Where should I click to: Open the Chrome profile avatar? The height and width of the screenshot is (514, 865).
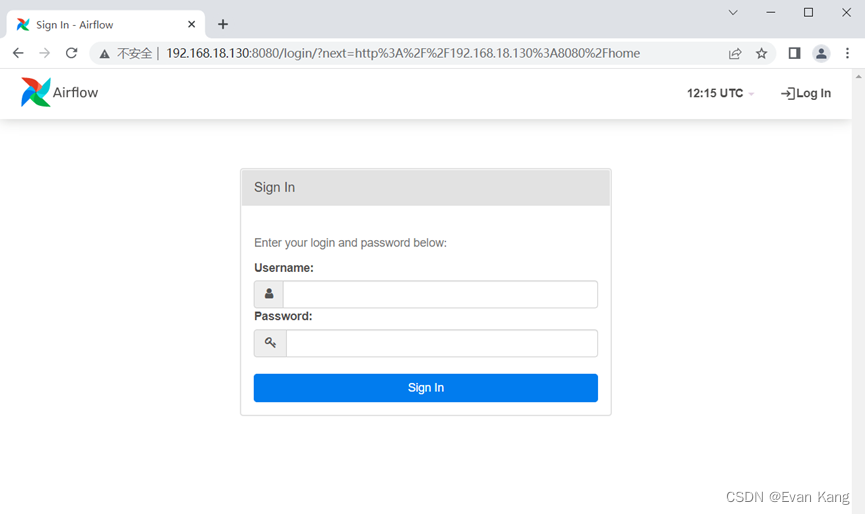point(821,53)
